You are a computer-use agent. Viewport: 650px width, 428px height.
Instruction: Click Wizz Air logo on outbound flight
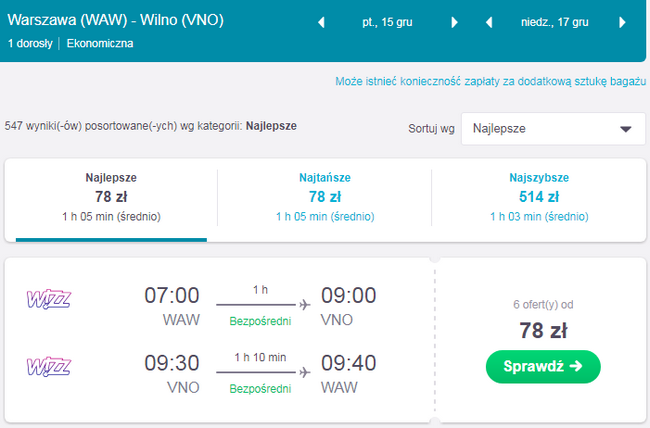tap(48, 298)
